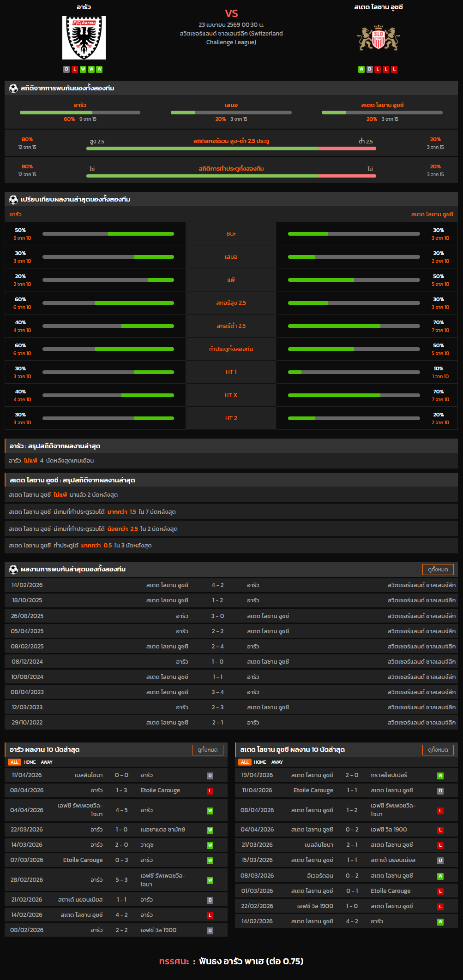The image size is (463, 980).
Task: Click first W form badge under Stade Lausanne logo
Action: point(361,69)
